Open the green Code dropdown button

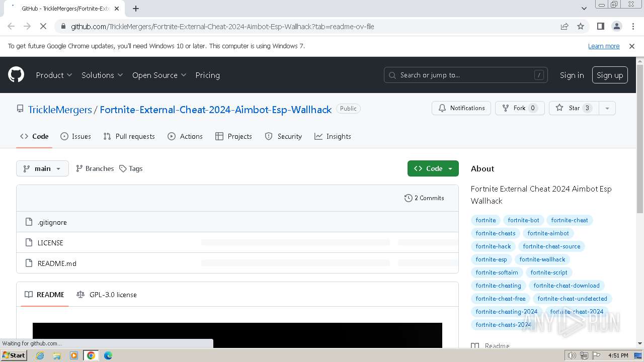433,168
